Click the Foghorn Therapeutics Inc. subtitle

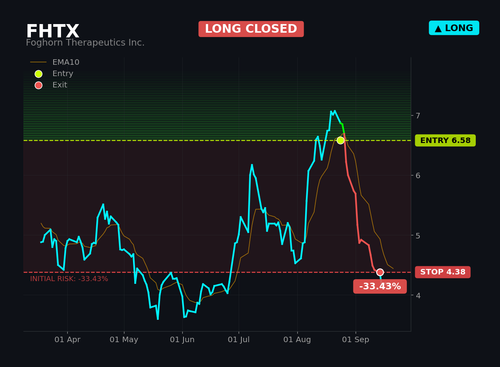coord(85,43)
